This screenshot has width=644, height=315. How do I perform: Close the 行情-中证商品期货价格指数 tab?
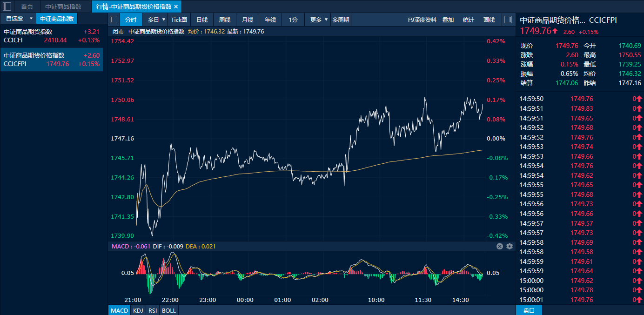[176, 7]
